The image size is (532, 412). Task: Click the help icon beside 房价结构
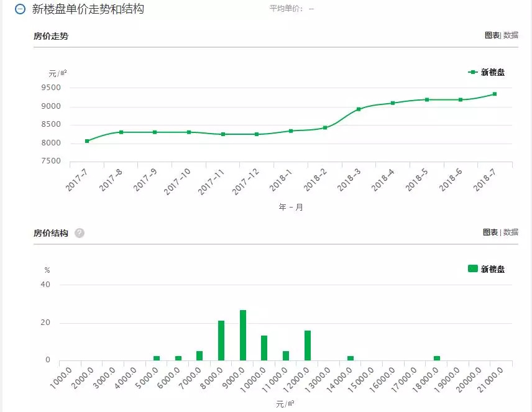pos(80,233)
